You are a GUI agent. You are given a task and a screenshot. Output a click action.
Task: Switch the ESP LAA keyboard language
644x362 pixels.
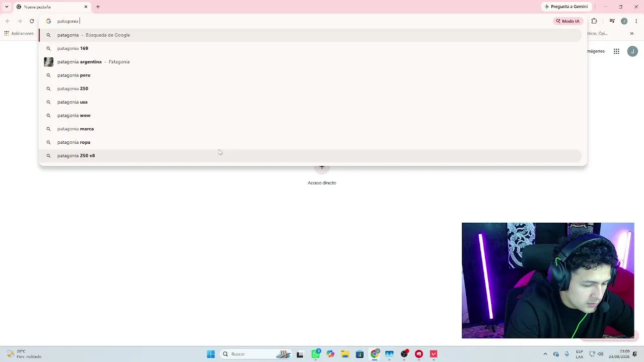coord(580,354)
